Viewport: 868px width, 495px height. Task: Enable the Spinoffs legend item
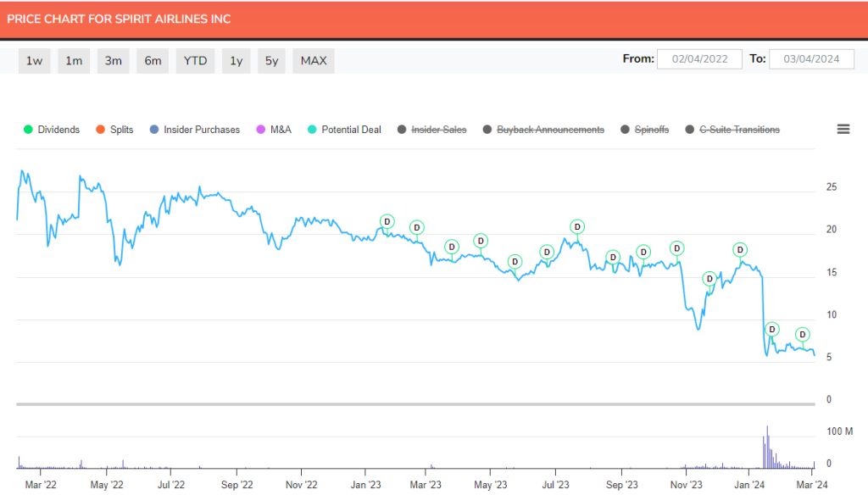pos(645,130)
